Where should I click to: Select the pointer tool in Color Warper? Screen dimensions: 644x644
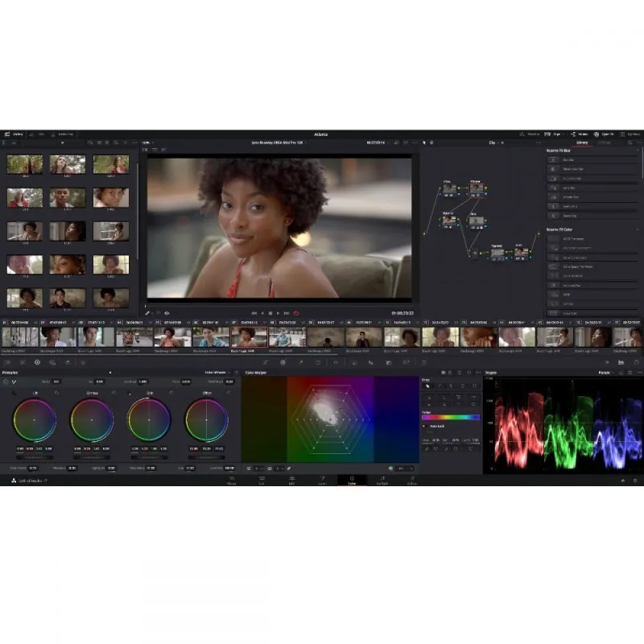tap(427, 386)
